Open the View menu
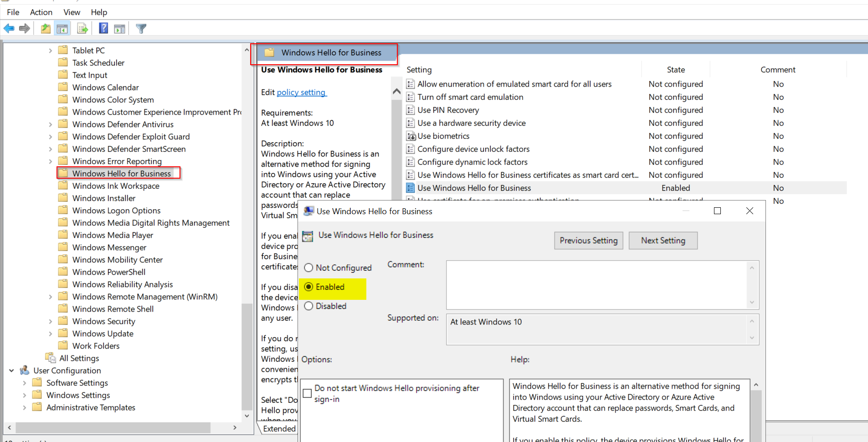 pos(72,12)
